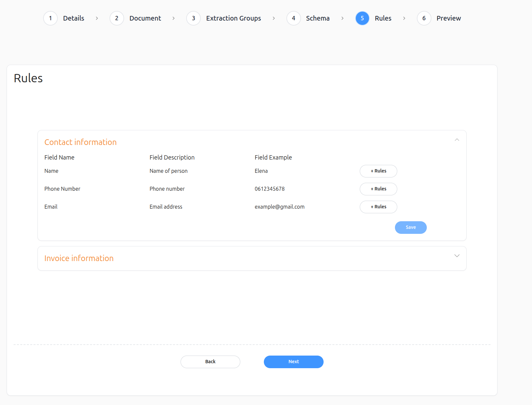Add rules for the Phone Number field
Viewport: 532px width, 405px height.
(378, 189)
